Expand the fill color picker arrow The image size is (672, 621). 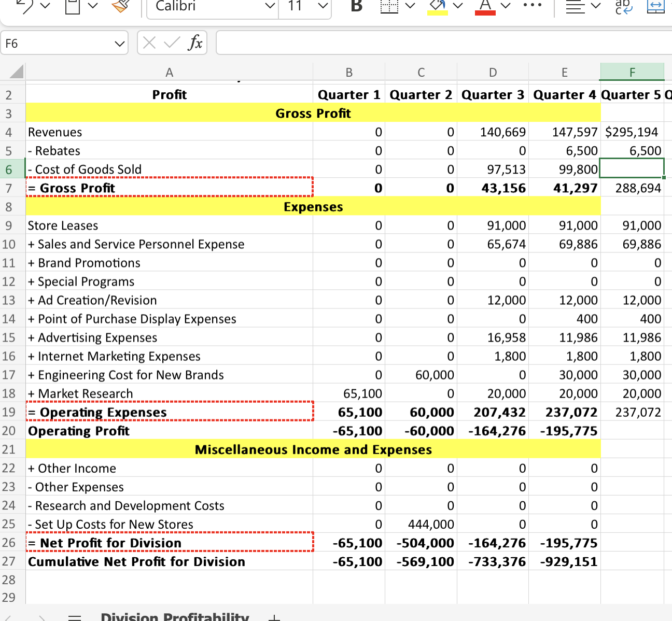458,6
